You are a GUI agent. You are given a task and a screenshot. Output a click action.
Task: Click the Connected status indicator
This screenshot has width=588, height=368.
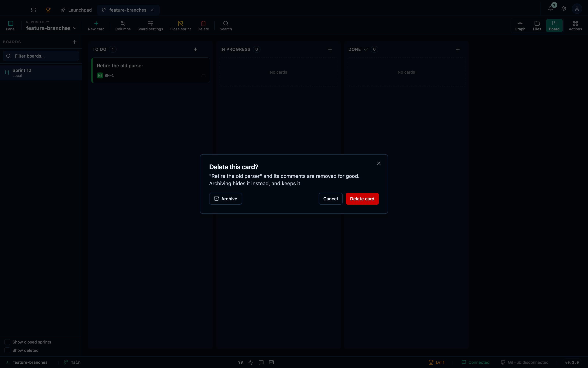pos(476,362)
